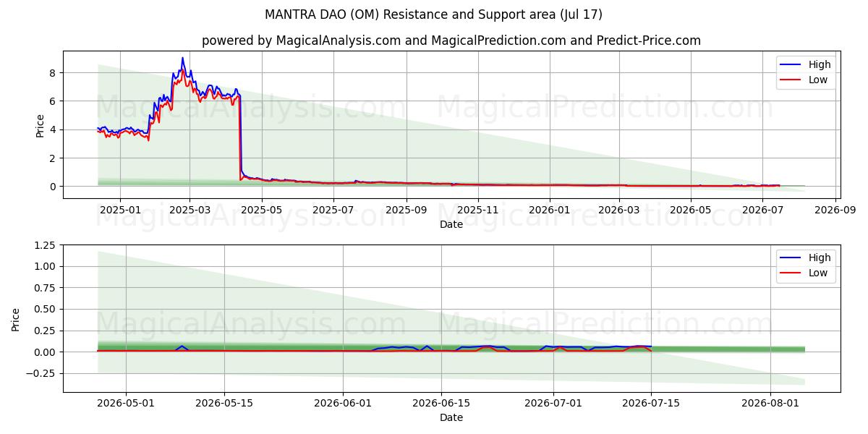Click the '2026-03' date tick label
868x434 pixels.
click(619, 210)
